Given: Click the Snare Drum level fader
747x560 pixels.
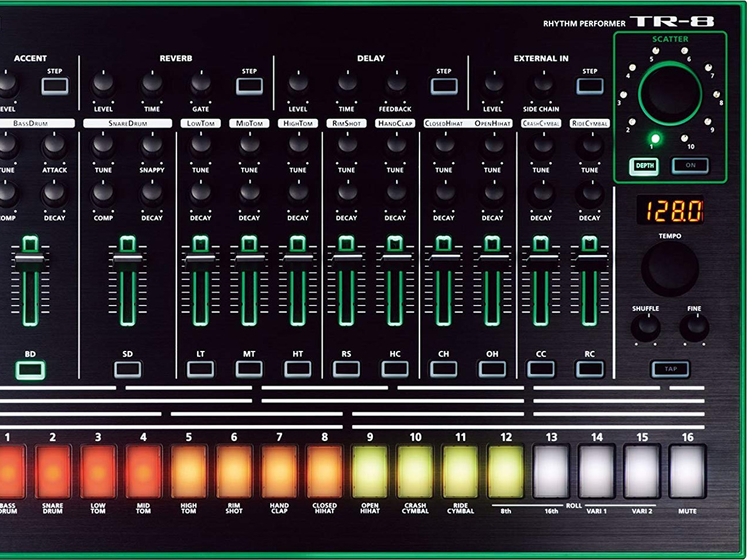Looking at the screenshot, I should (128, 258).
